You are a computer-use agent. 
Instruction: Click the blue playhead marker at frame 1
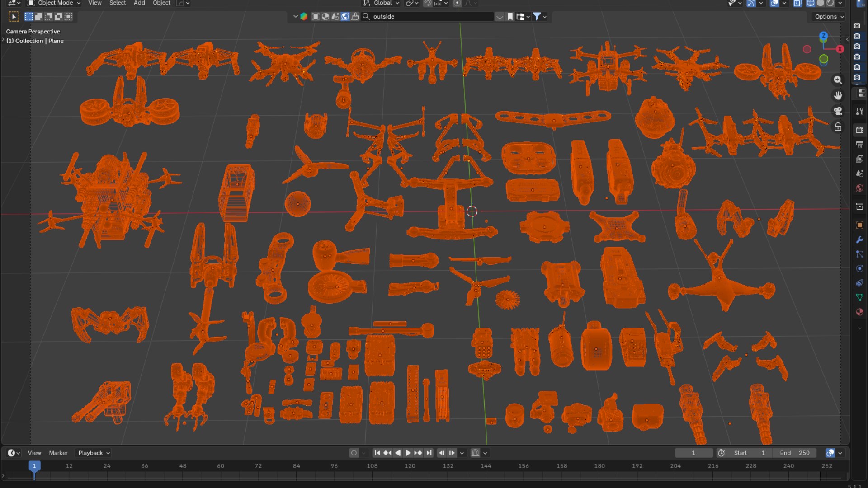[34, 466]
